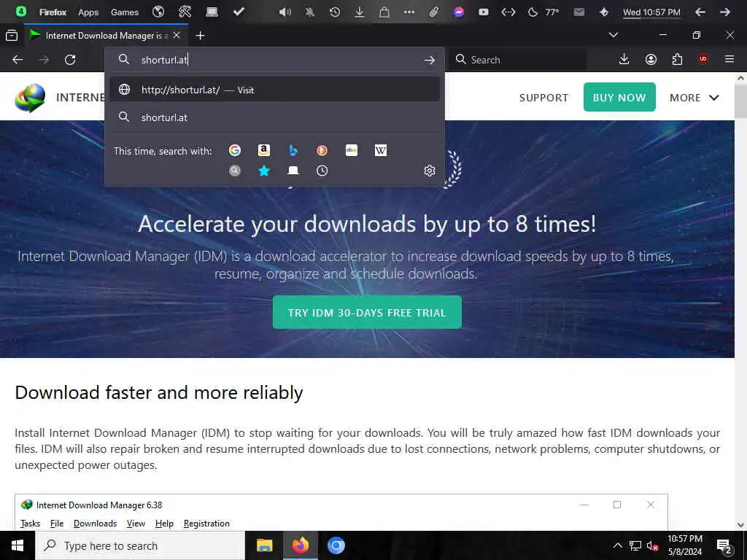Search bookmarks with the blue star icon

pyautogui.click(x=264, y=171)
